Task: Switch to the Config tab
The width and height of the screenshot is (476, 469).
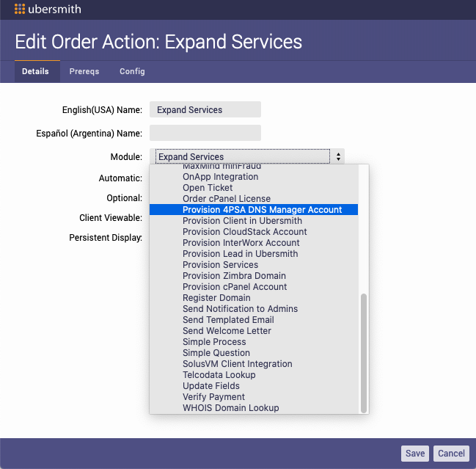Action: 132,71
